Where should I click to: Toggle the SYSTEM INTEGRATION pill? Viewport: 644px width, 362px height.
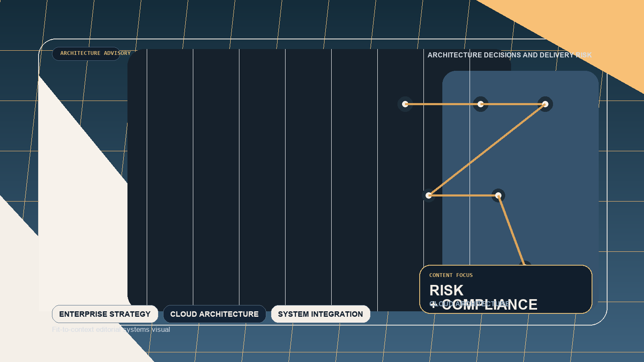[x=320, y=314]
